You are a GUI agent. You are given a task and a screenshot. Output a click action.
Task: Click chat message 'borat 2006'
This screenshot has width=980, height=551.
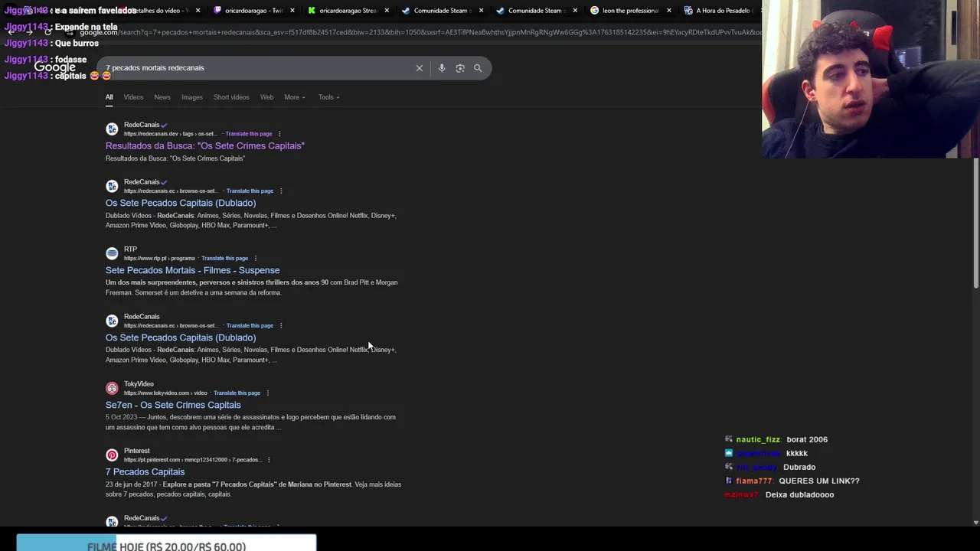(x=807, y=440)
